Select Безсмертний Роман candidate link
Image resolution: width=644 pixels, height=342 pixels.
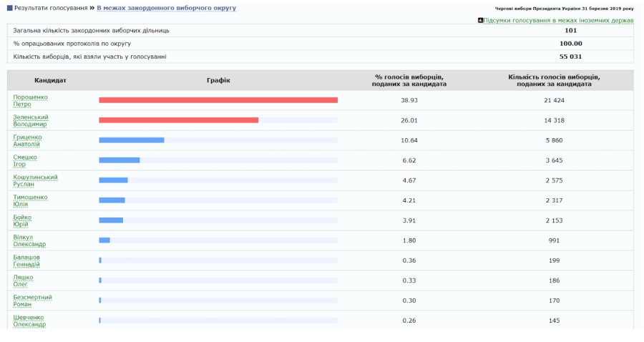tap(32, 301)
